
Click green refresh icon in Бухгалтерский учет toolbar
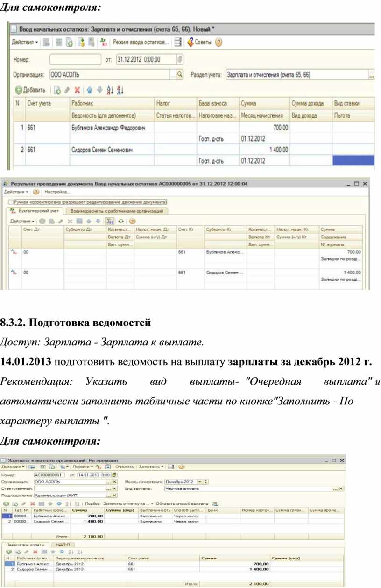coord(121,221)
